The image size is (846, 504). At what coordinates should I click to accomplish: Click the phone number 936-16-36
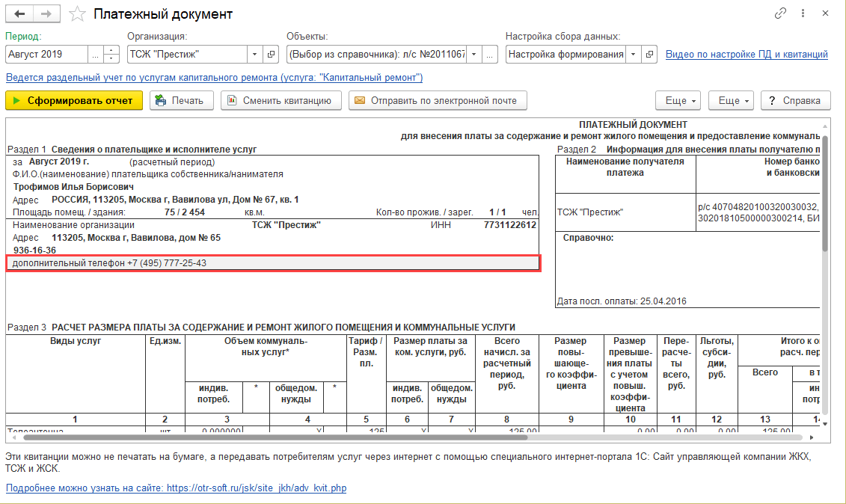tap(34, 251)
